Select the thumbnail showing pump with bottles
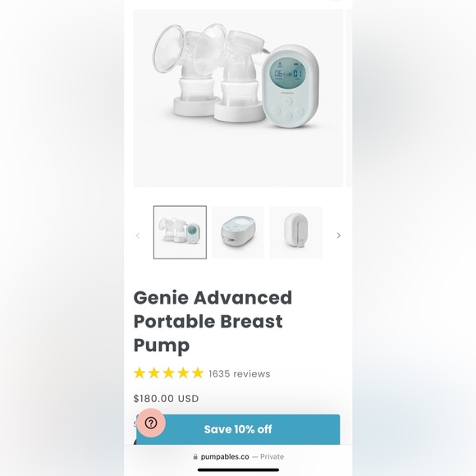 180,232
